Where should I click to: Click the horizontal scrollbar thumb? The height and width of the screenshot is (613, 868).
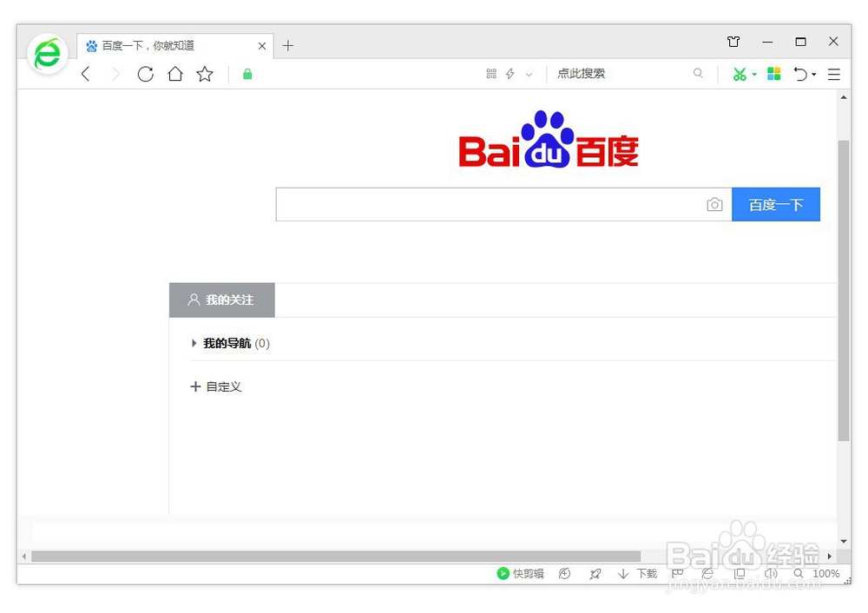336,556
